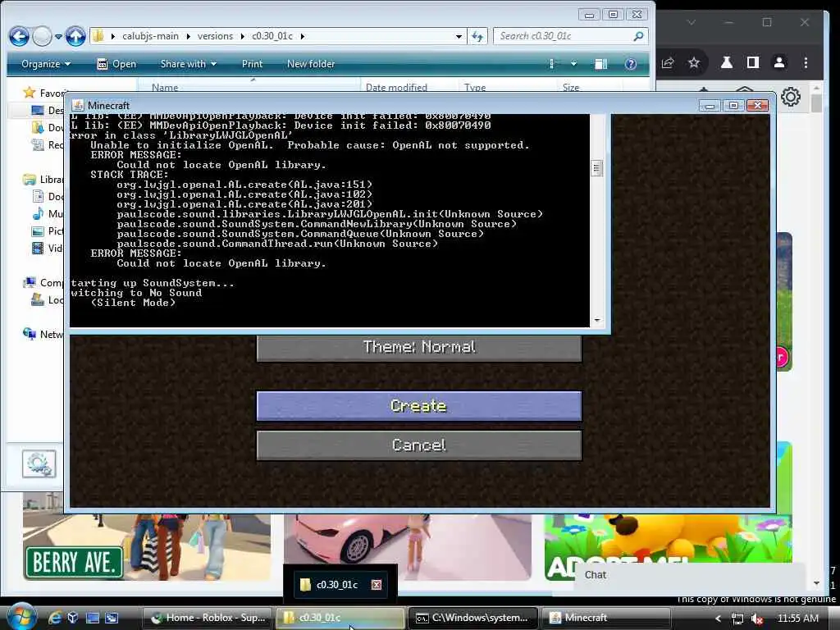Select Local Disk icon in sidebar
Viewport: 840px width, 630px height.
click(x=38, y=300)
